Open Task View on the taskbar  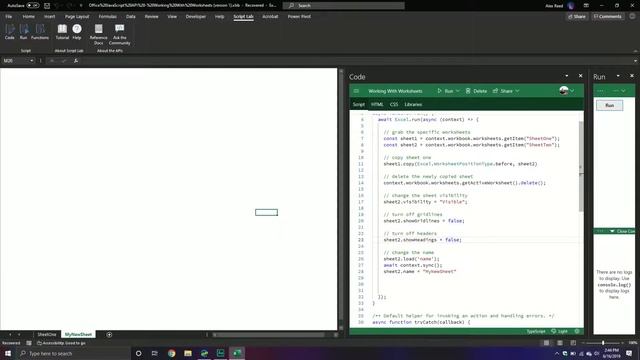(154, 353)
